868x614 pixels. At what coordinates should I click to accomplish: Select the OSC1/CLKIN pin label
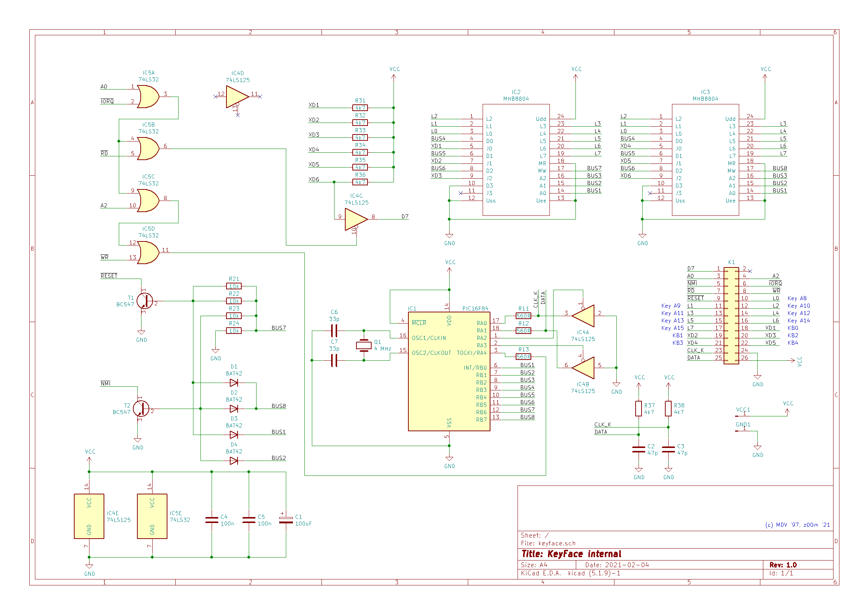429,338
